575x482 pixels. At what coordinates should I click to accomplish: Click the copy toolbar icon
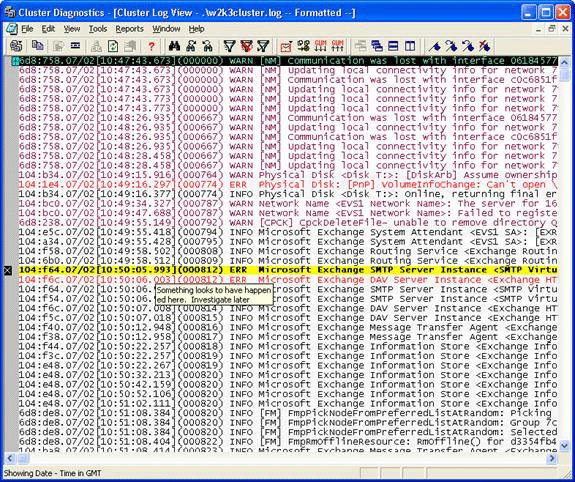tap(37, 46)
